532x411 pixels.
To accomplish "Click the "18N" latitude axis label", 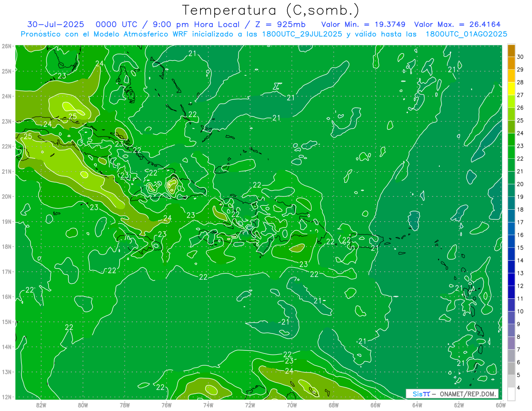I will tap(6, 247).
